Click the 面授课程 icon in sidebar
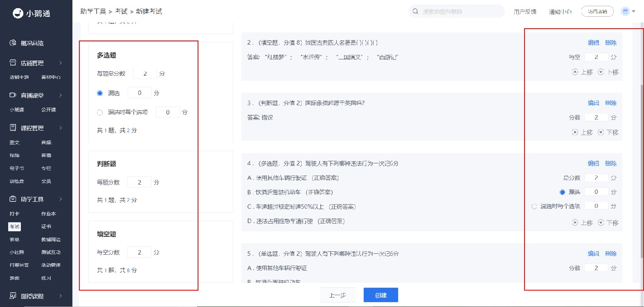 (x=13, y=296)
